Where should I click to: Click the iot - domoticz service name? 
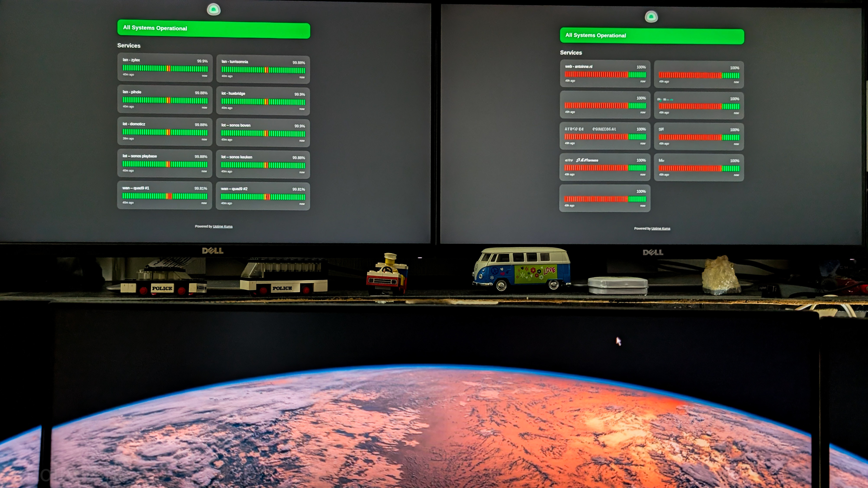point(134,124)
